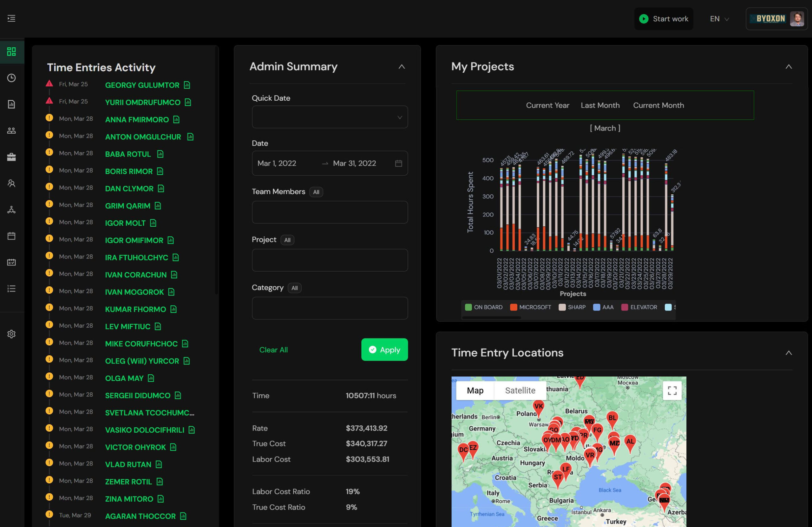
Task: Open SVETLANA TCOCHUMC... time entry
Action: tap(149, 412)
